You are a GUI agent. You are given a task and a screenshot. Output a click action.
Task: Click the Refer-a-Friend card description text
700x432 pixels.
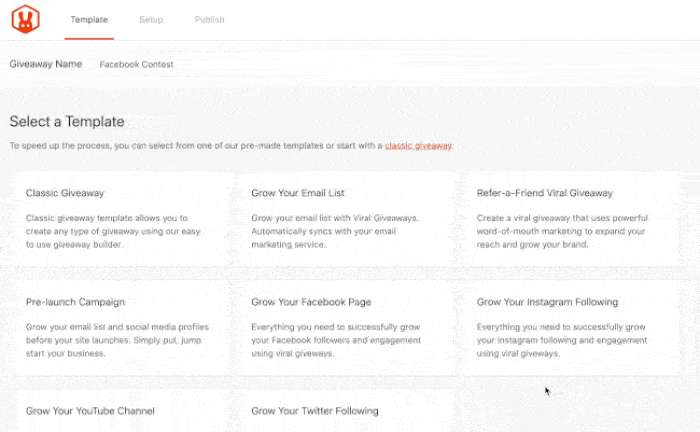565,229
